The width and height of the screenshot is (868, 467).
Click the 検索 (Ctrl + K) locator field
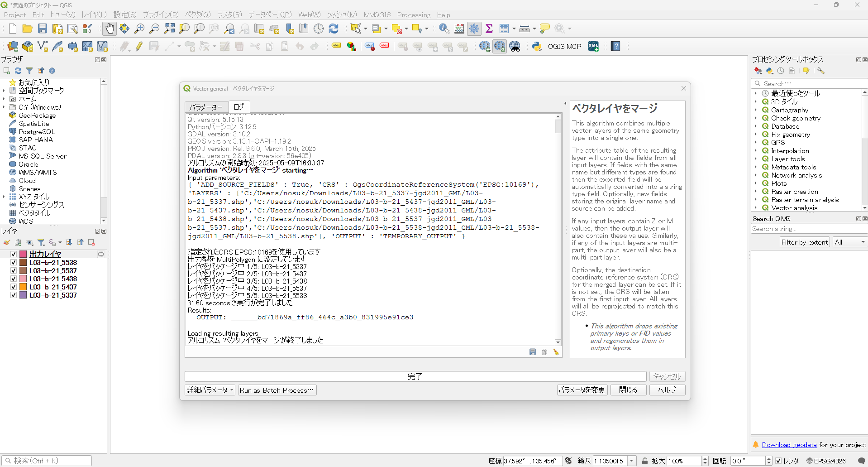point(47,461)
